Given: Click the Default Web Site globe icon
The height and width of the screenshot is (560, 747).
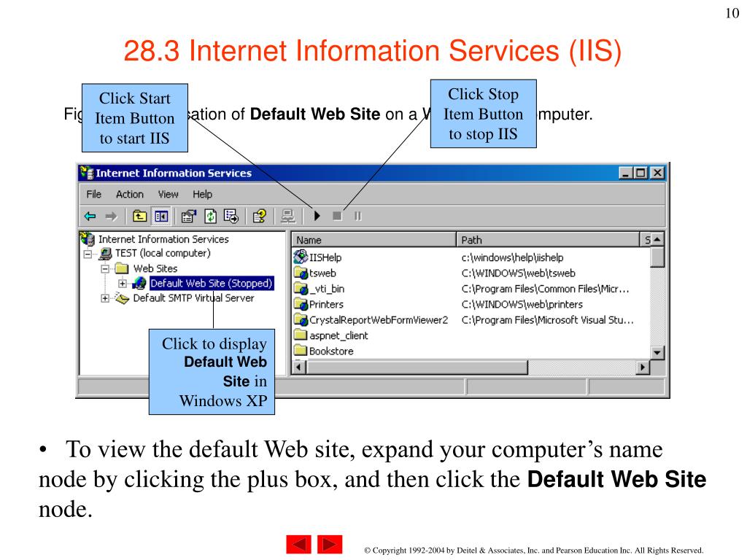Looking at the screenshot, I should pyautogui.click(x=139, y=284).
